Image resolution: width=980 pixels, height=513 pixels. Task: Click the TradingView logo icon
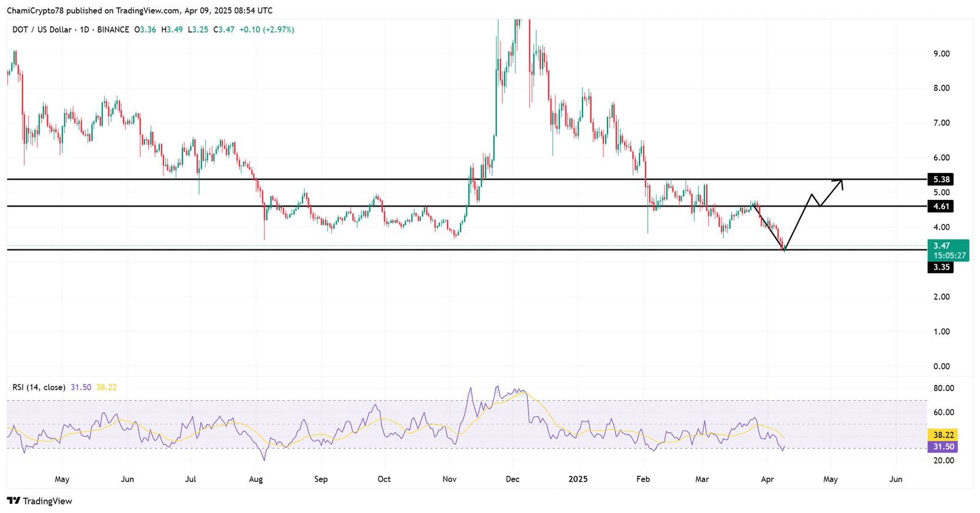(13, 501)
